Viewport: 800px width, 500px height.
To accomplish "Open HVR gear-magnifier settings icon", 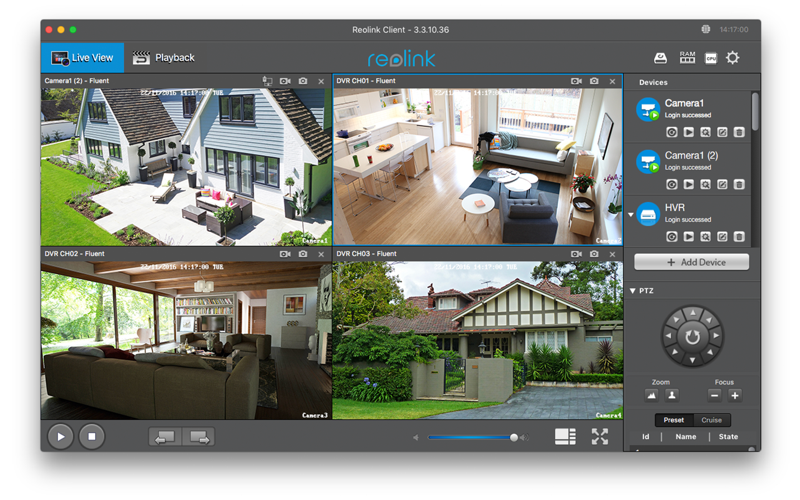I will pos(706,237).
